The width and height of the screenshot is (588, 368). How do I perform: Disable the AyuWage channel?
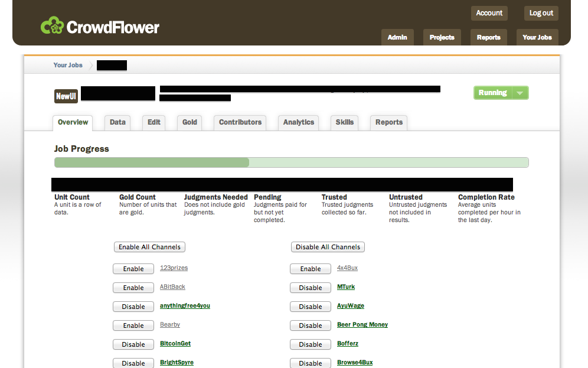[311, 307]
